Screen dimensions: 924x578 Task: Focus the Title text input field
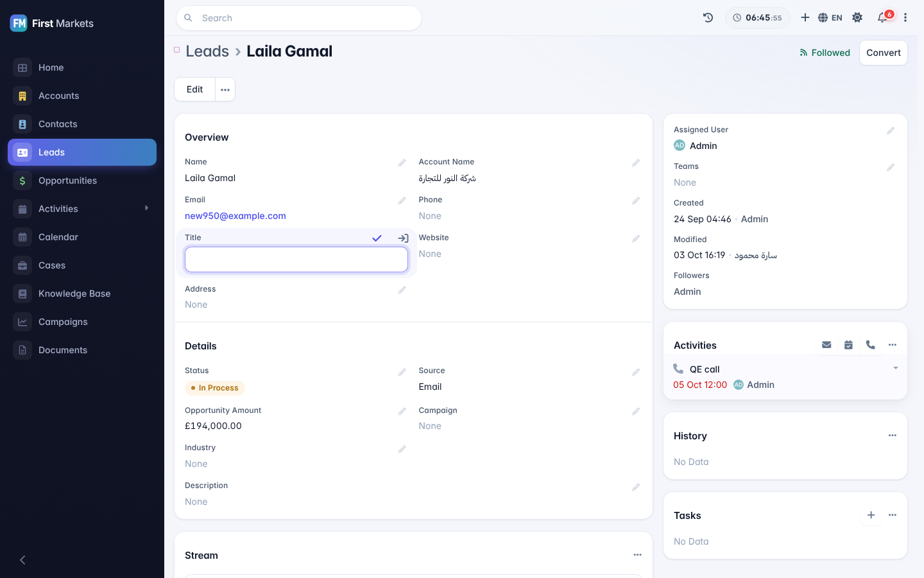296,259
